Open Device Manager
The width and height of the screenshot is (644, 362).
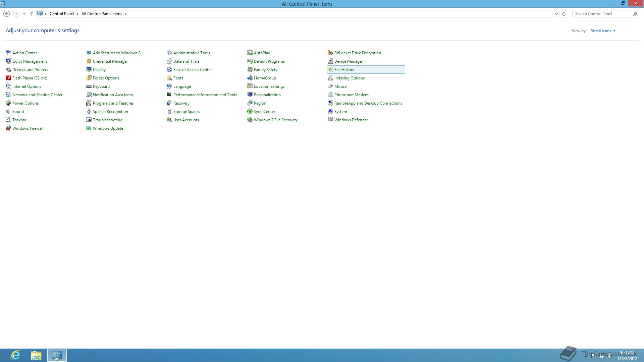coord(348,61)
